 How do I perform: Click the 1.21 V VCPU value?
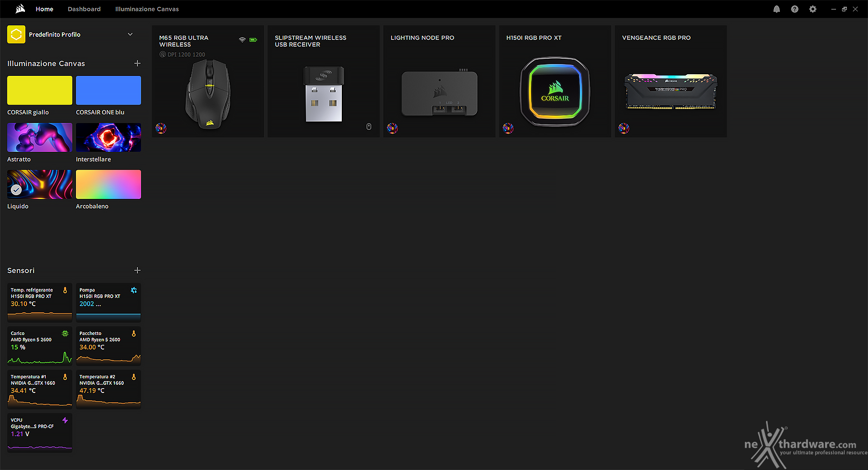point(20,434)
